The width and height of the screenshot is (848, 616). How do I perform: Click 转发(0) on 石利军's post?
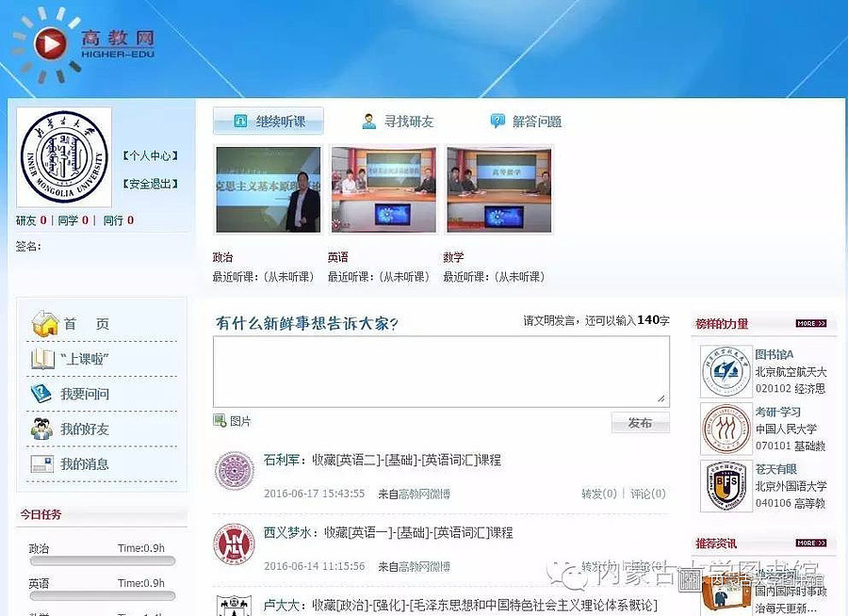coord(599,494)
